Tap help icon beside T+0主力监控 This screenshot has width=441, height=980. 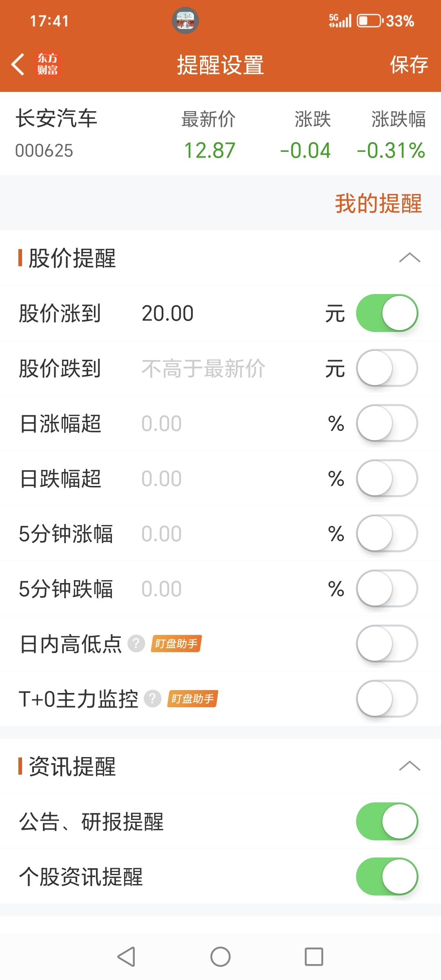[x=153, y=699]
